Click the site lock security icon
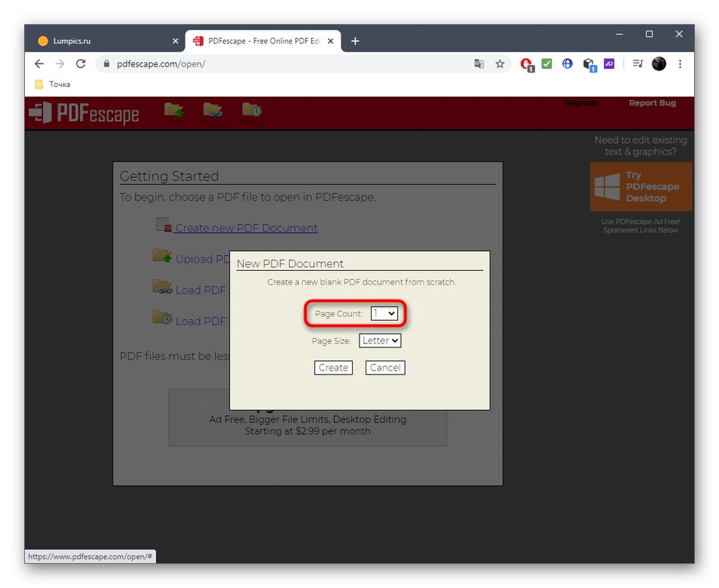The height and width of the screenshot is (588, 719). (107, 64)
